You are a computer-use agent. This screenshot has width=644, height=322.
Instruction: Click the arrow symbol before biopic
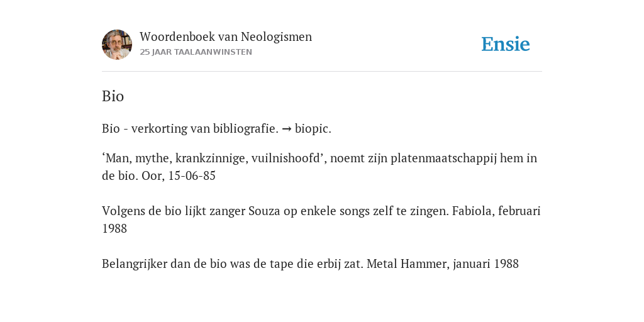(287, 129)
